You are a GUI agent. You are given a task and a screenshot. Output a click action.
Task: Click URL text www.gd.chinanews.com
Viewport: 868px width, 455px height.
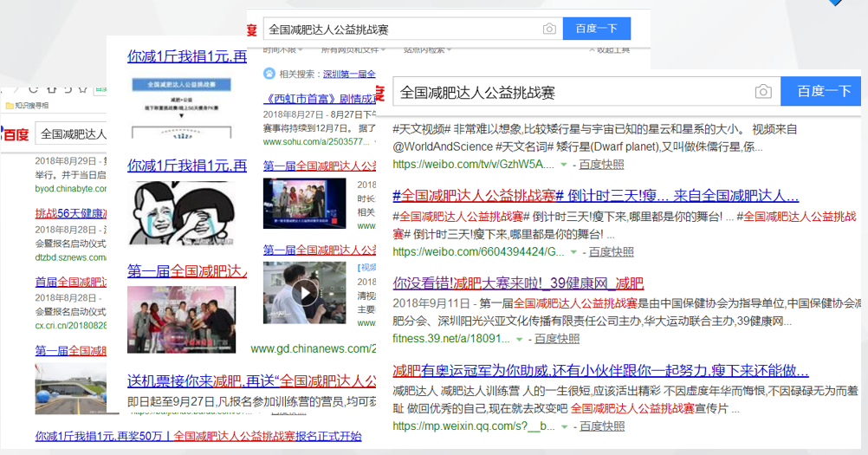pyautogui.click(x=314, y=348)
